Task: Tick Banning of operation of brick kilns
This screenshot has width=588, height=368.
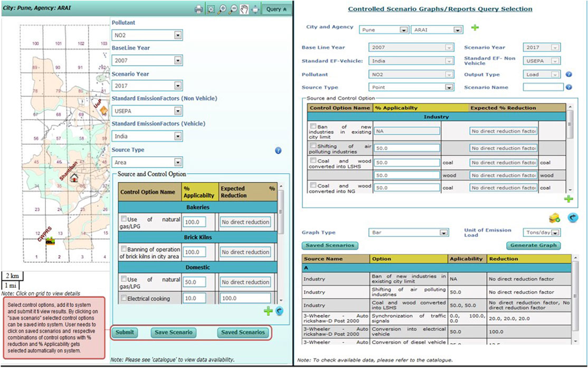Action: click(x=124, y=248)
